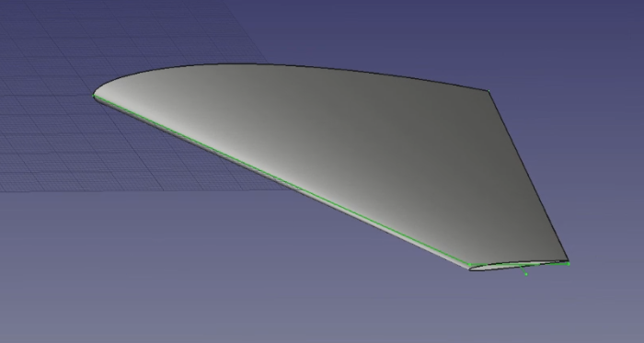Screen dimensions: 644x343
Task: Select the green vertex at the airfoil tail
Action: pyautogui.click(x=569, y=264)
